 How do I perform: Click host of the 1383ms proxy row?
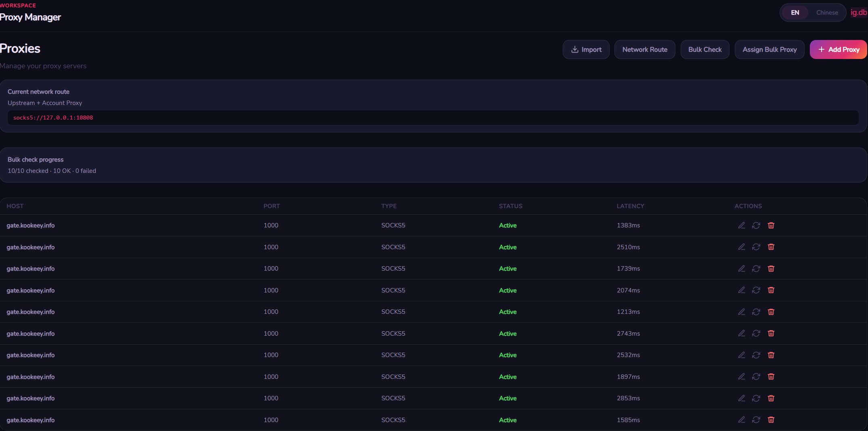pos(30,225)
